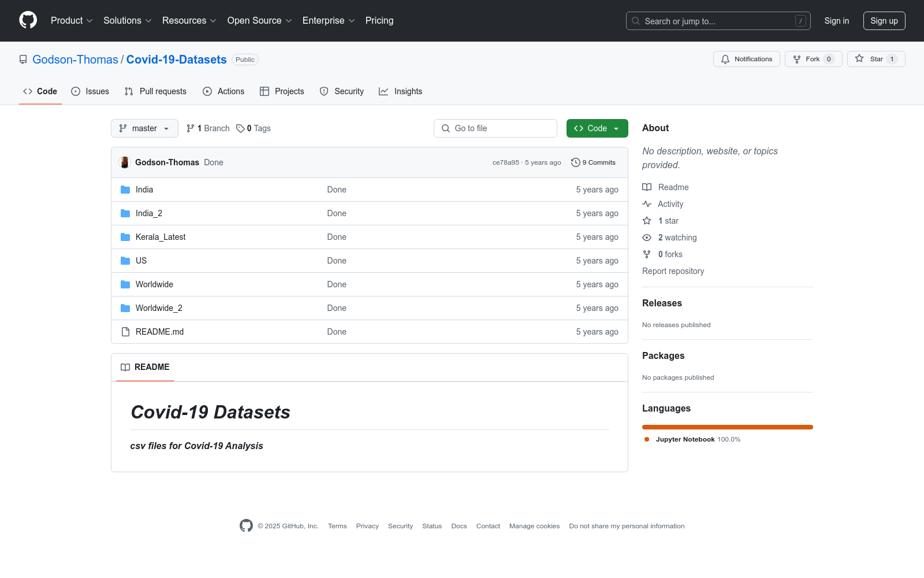924x578 pixels.
Task: Expand the Solutions menu
Action: (x=128, y=20)
